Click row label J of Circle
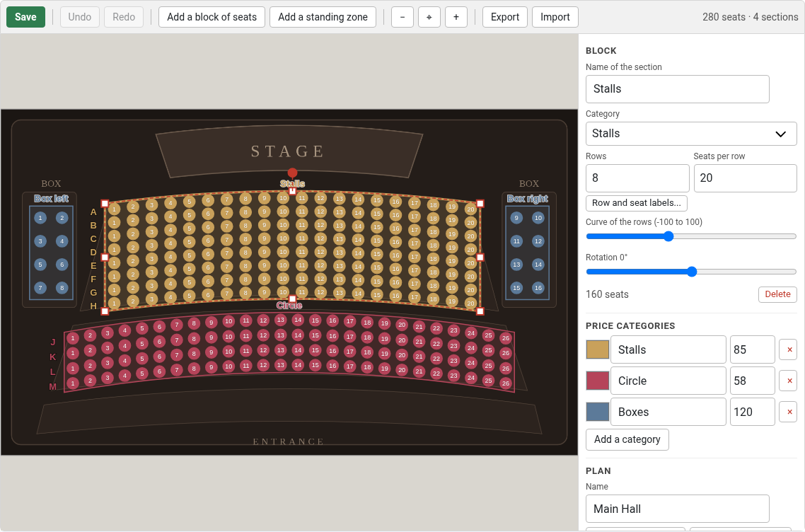Image resolution: width=805 pixels, height=532 pixels. 53,342
